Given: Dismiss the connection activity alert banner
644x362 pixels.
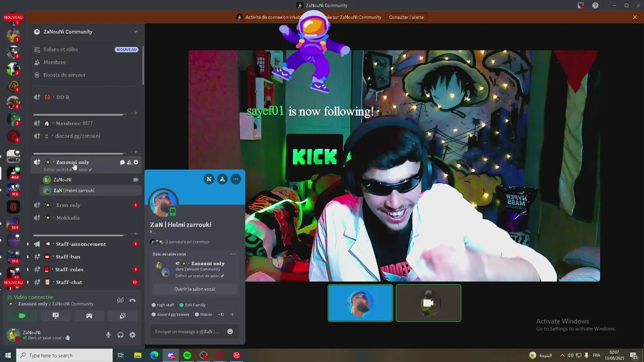Looking at the screenshot, I should [x=635, y=17].
